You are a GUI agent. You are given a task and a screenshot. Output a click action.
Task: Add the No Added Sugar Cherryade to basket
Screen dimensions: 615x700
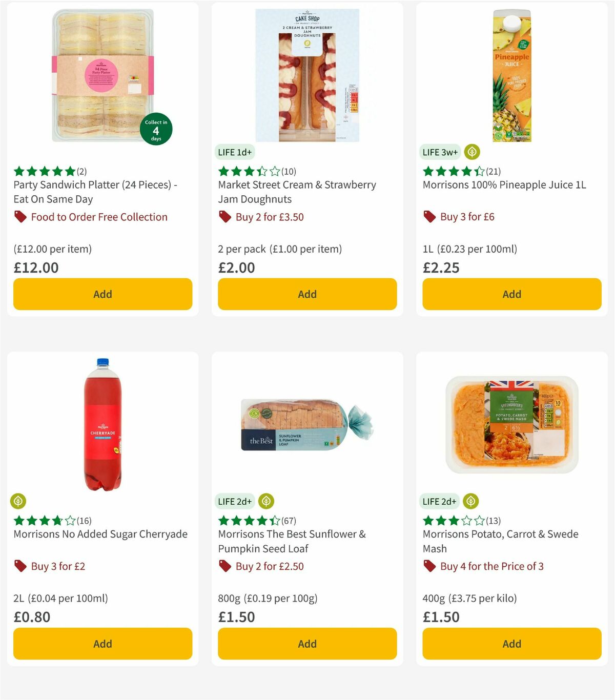click(102, 644)
